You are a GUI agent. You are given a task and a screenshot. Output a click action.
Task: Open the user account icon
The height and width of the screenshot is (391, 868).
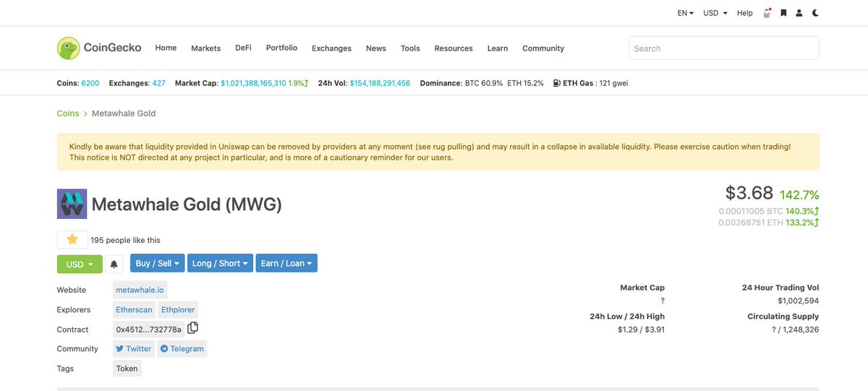point(799,13)
